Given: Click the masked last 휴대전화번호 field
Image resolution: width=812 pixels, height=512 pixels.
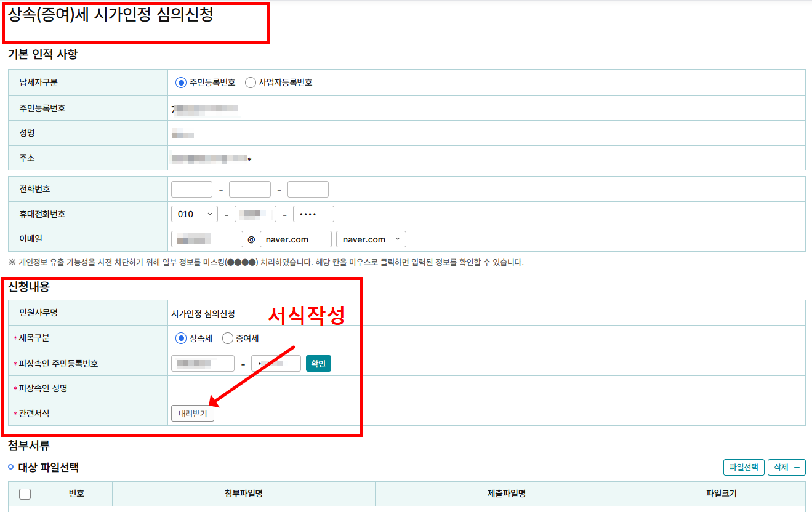Looking at the screenshot, I should (x=313, y=214).
